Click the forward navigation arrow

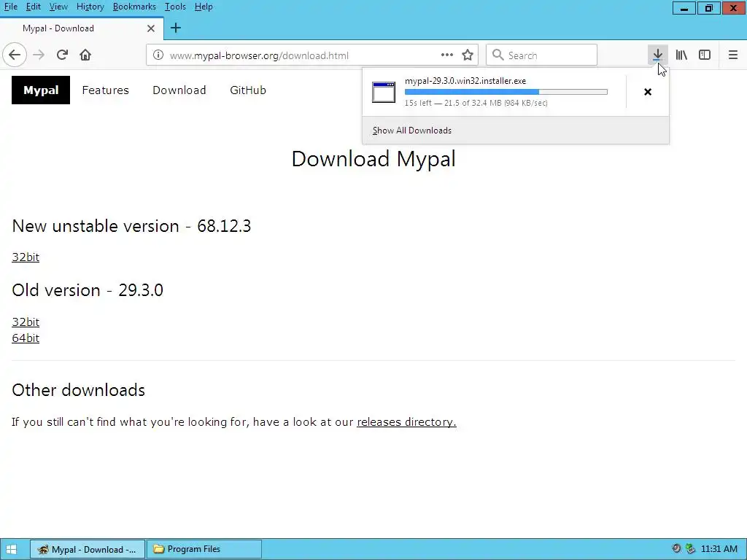pyautogui.click(x=39, y=55)
